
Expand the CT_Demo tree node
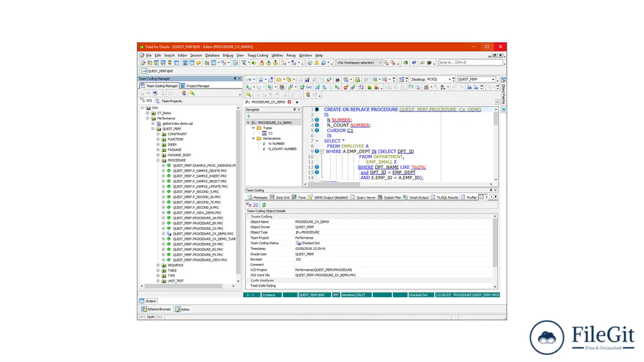pyautogui.click(x=148, y=113)
